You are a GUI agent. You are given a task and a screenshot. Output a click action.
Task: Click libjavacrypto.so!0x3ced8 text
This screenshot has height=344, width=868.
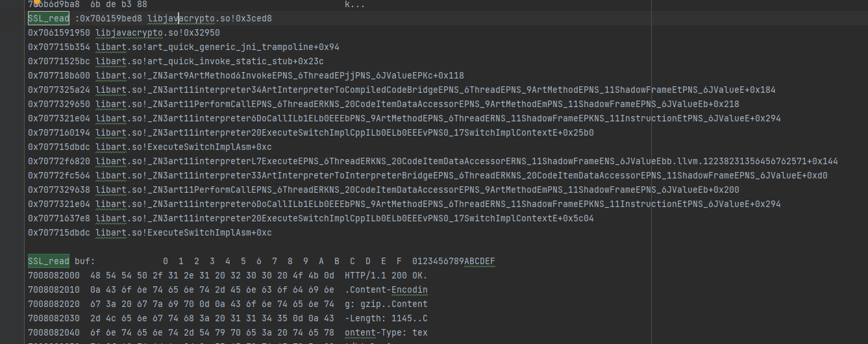point(210,18)
